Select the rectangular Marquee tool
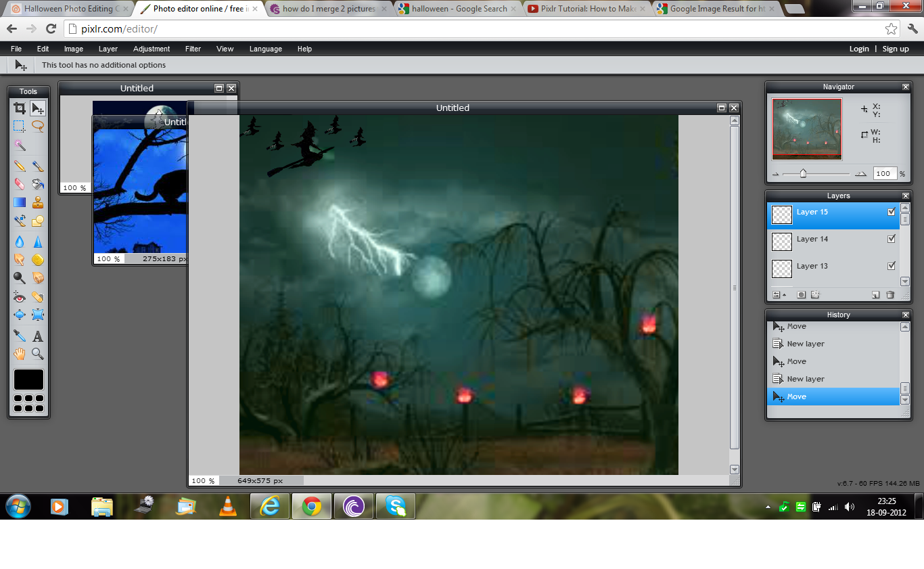 click(x=20, y=126)
